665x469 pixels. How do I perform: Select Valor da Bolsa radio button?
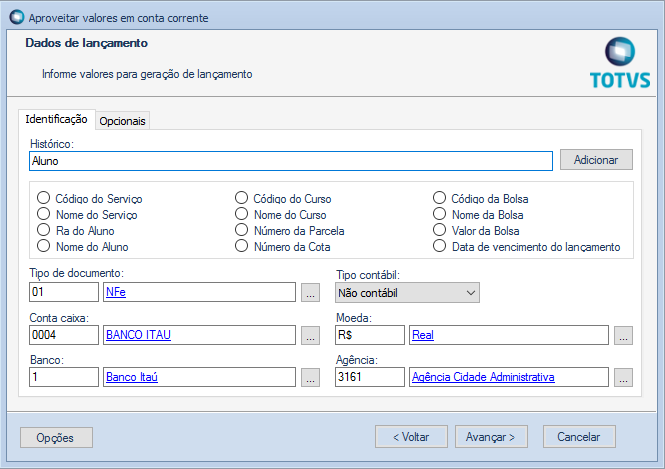(x=439, y=230)
